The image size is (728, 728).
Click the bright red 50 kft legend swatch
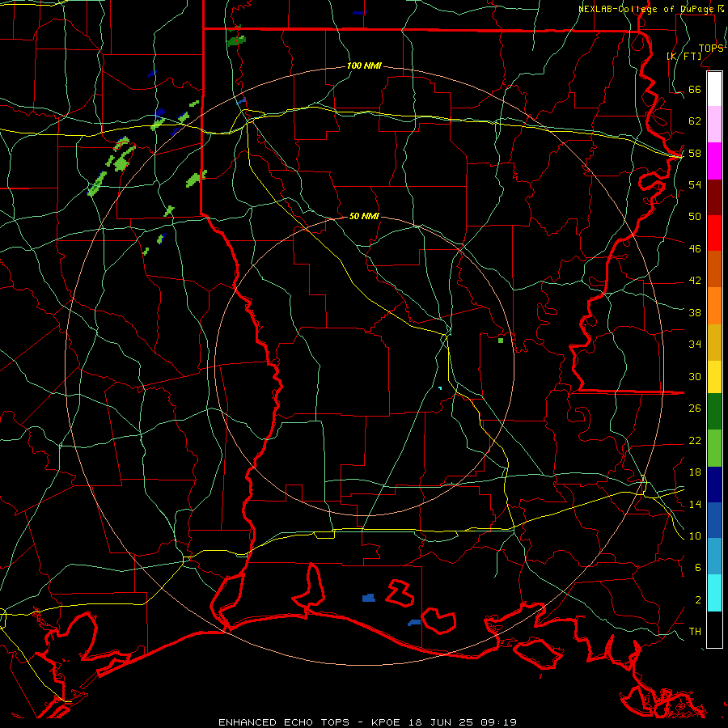(714, 233)
